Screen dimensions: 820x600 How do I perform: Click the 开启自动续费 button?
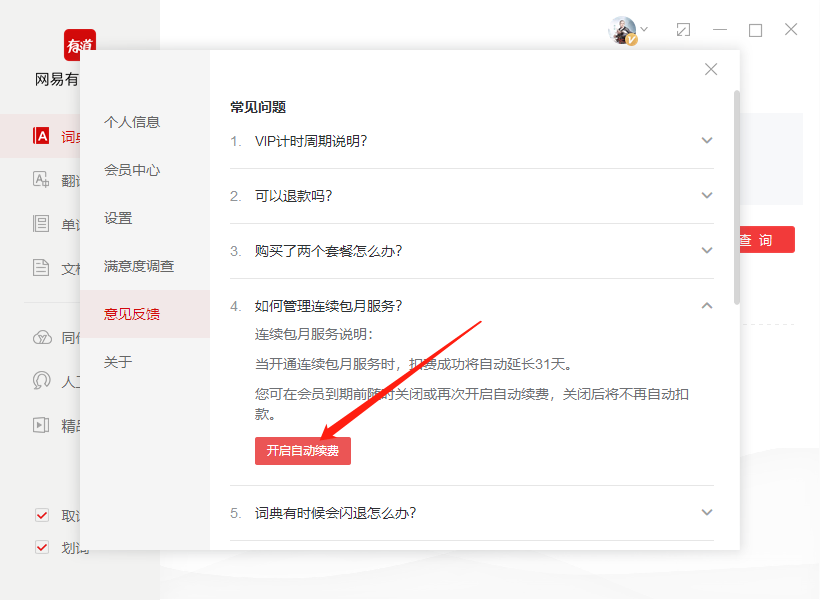click(x=303, y=450)
